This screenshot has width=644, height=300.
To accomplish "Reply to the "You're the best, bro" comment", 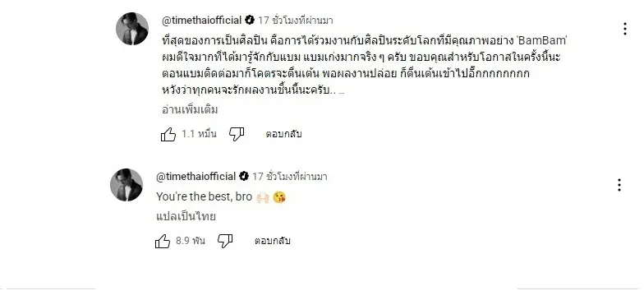I will click(273, 241).
